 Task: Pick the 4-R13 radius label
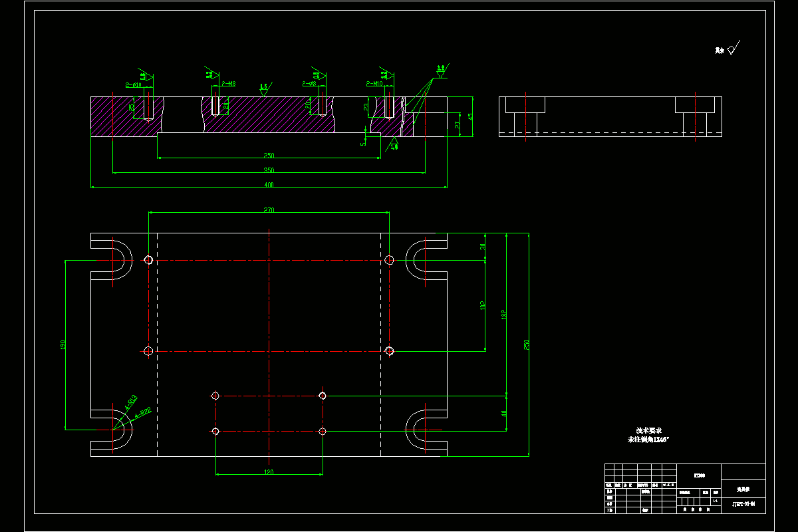(x=130, y=401)
